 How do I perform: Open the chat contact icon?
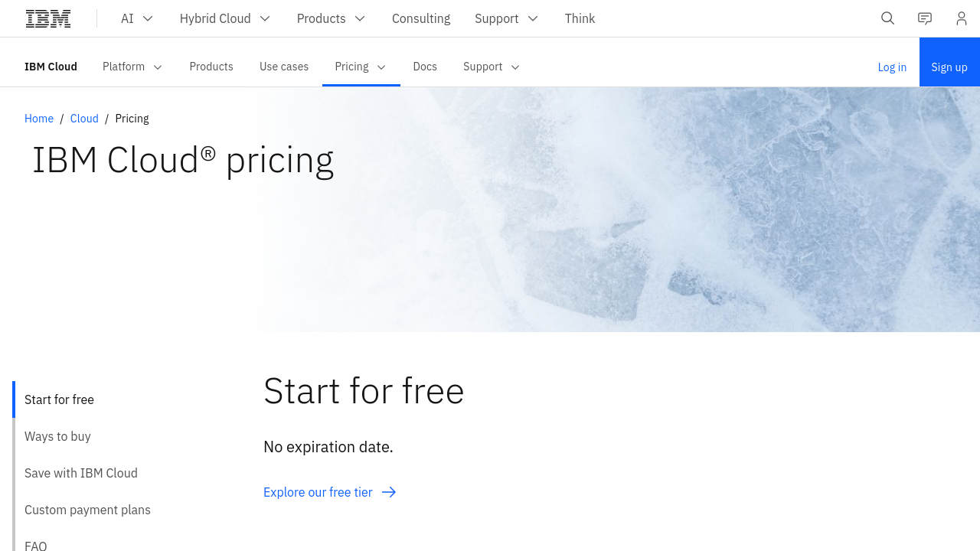pos(925,18)
